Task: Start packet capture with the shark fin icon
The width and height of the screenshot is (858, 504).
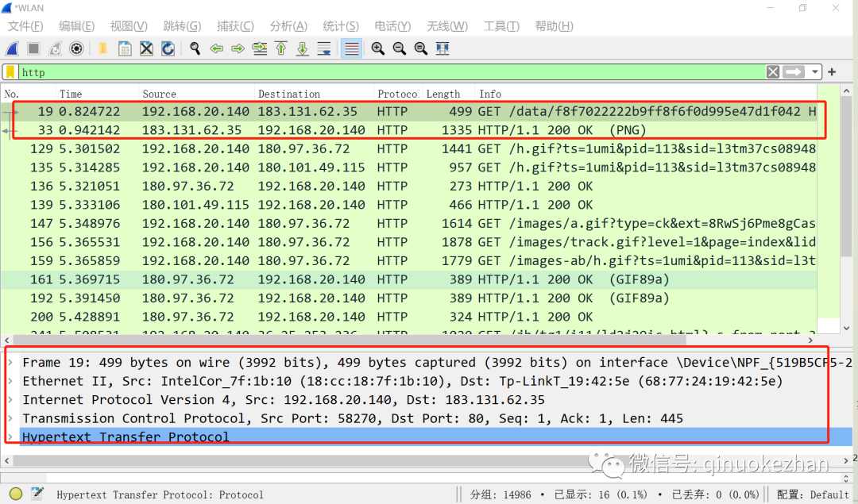Action: [11, 48]
